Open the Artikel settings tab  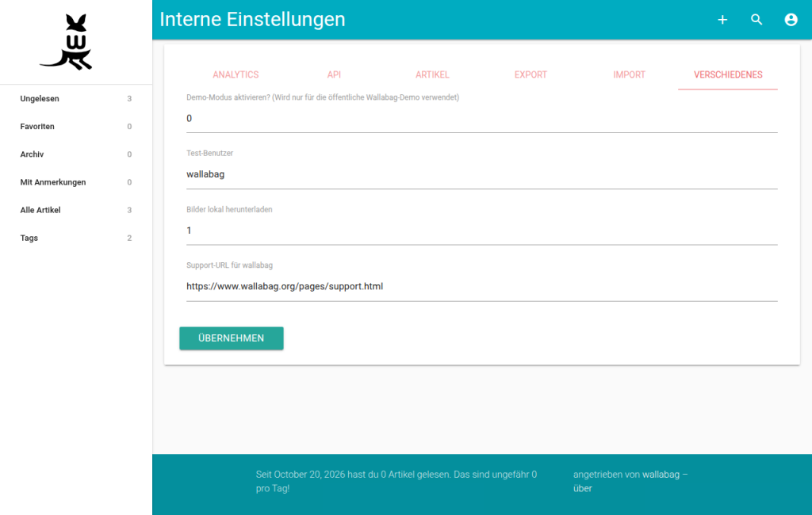[x=432, y=74]
